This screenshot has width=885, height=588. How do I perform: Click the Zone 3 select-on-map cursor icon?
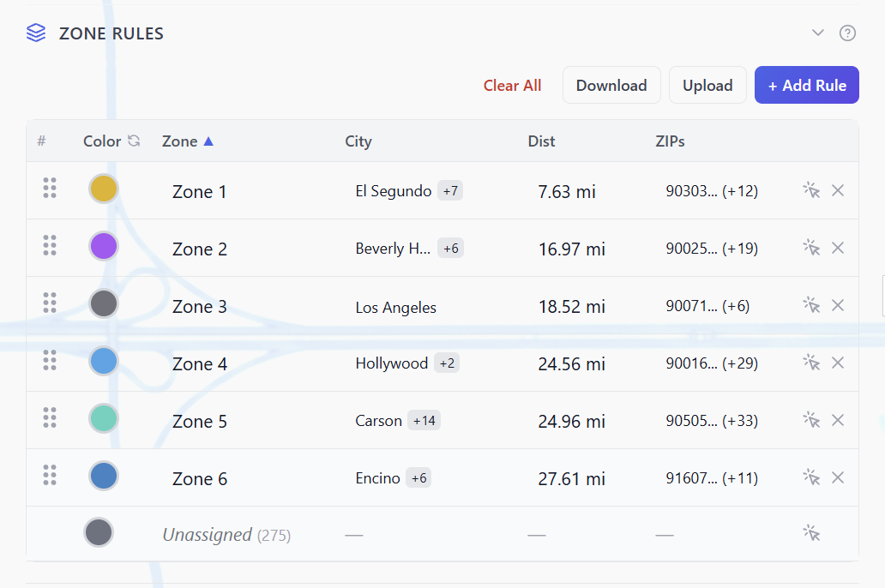(x=811, y=305)
